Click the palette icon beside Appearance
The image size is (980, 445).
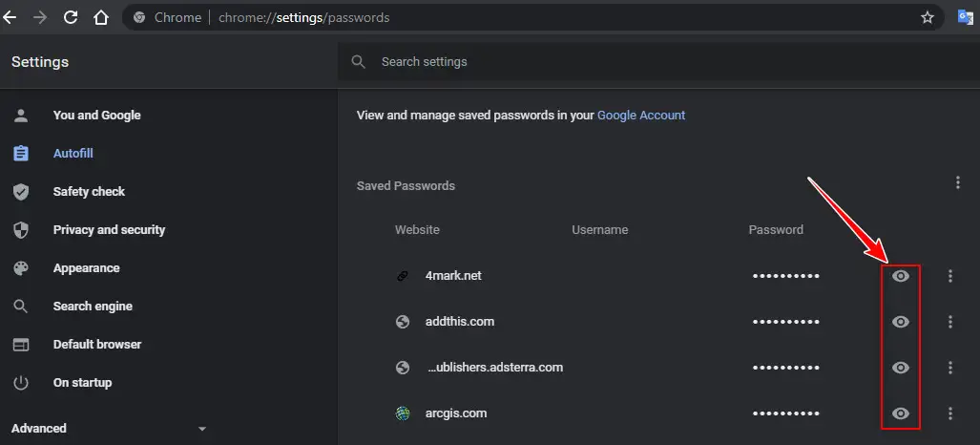tap(21, 268)
